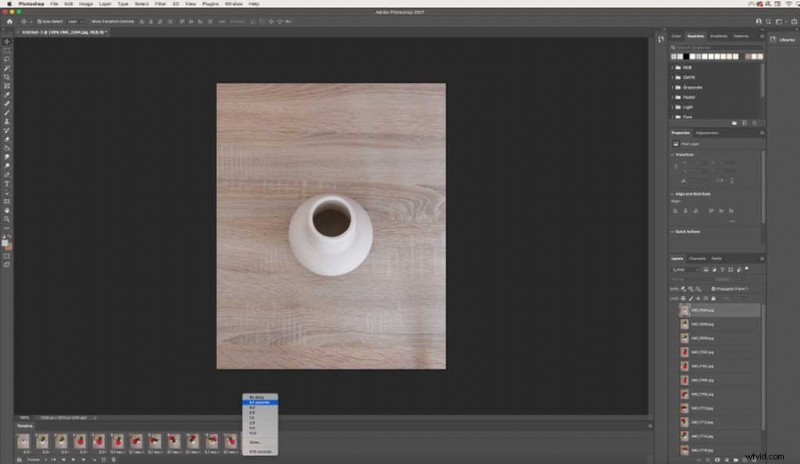The height and width of the screenshot is (464, 800).
Task: Select the next animation frame
Action: (x=83, y=459)
